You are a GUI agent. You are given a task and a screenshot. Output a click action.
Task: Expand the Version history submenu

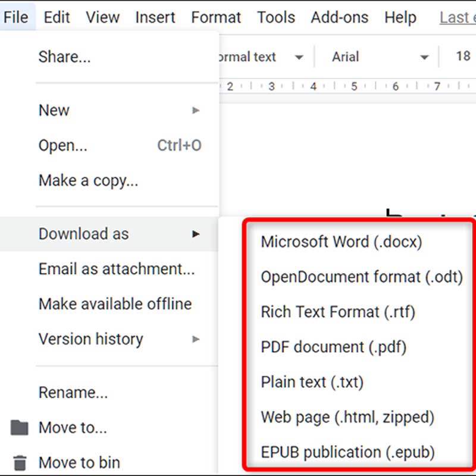(90, 339)
